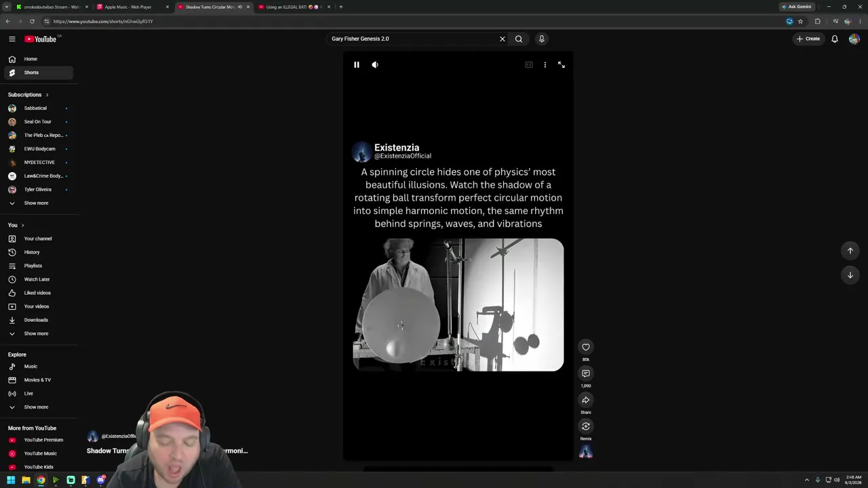Remix this Short
Viewport: 868px width, 488px height.
(x=586, y=426)
